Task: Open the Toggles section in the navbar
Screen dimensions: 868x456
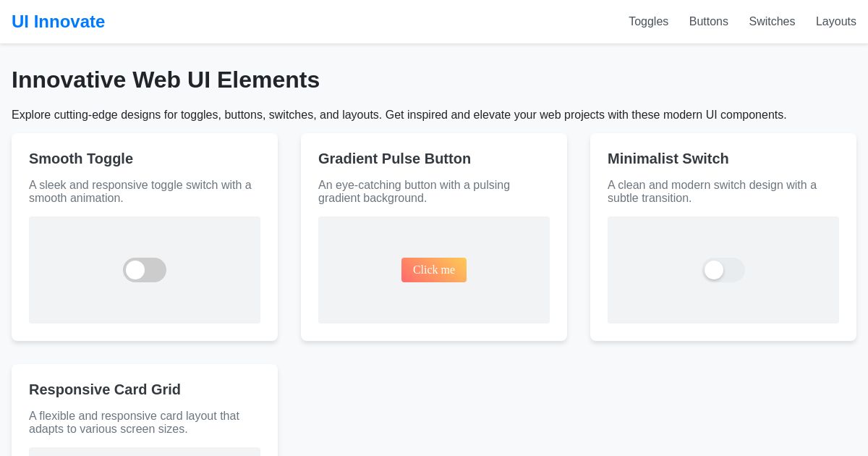Action: pos(648,22)
